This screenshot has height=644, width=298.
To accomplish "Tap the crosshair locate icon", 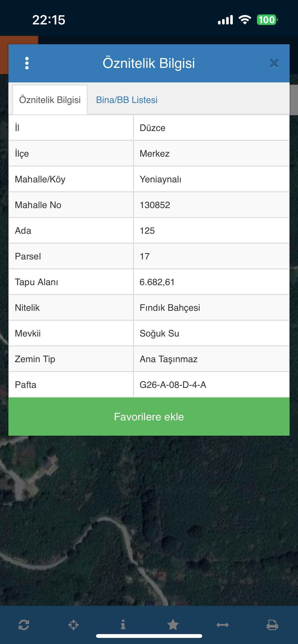I will coord(73,625).
